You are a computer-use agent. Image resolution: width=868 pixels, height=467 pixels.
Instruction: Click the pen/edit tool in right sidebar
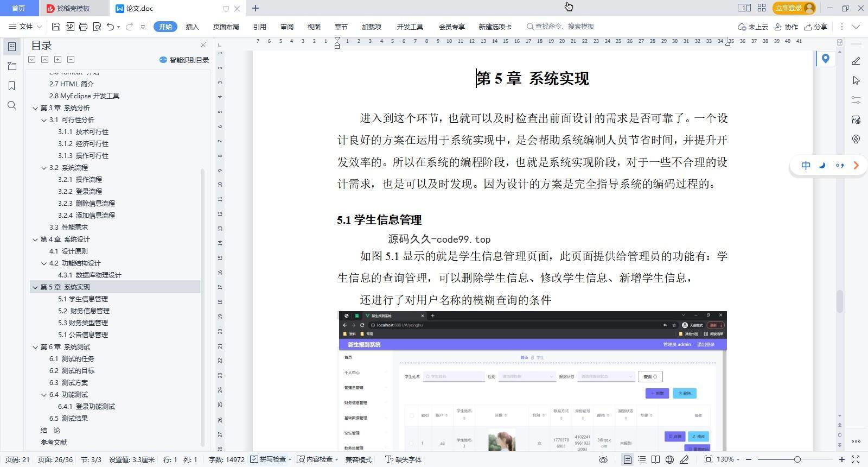856,61
